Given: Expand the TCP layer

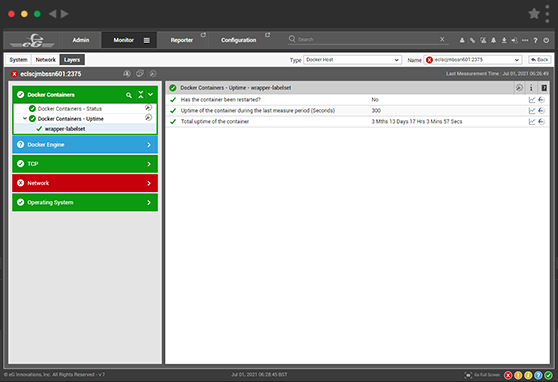Looking at the screenshot, I should point(85,164).
